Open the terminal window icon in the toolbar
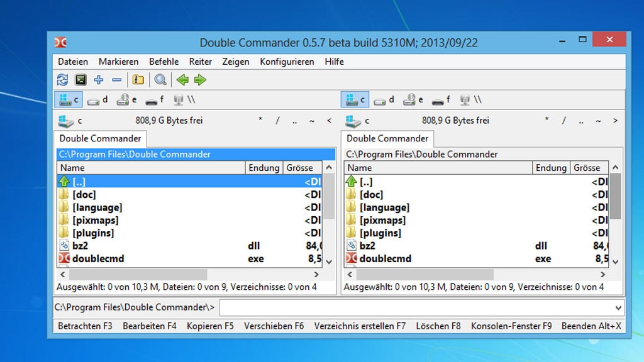The image size is (644, 362). click(80, 80)
